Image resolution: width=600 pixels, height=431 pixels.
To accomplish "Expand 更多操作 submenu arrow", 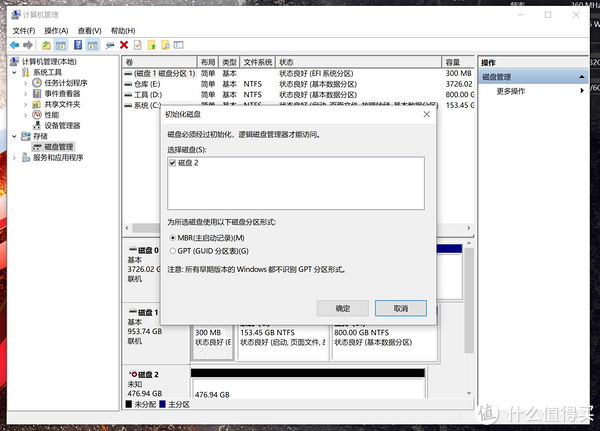I will tap(582, 91).
